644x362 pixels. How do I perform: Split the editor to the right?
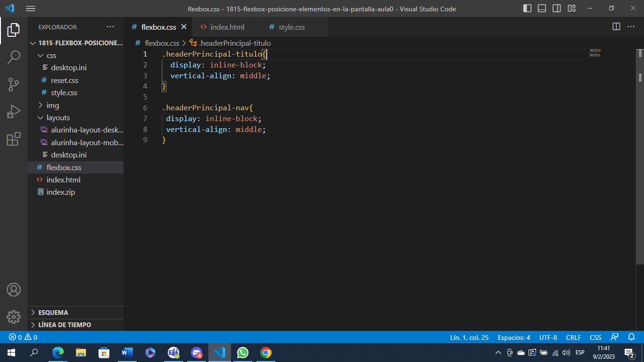[x=616, y=27]
